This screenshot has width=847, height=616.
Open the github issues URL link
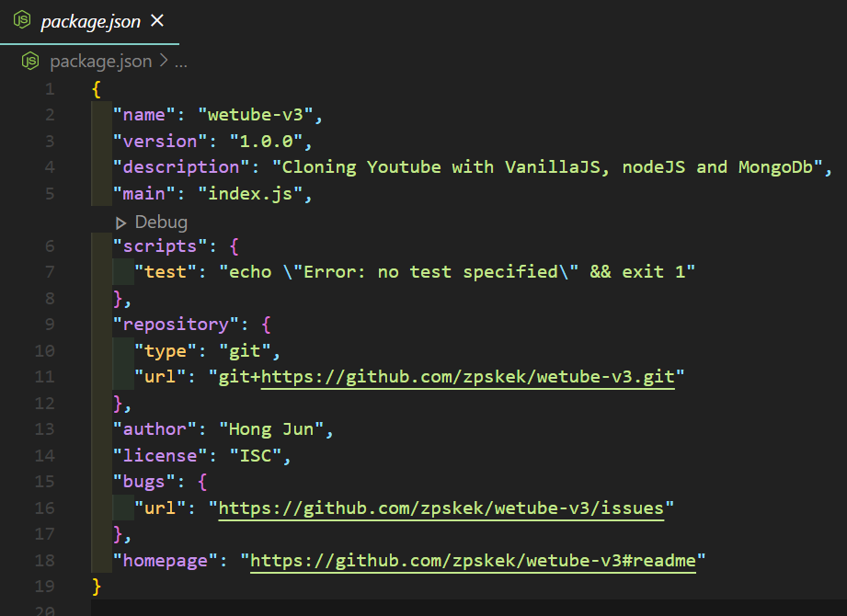[441, 508]
